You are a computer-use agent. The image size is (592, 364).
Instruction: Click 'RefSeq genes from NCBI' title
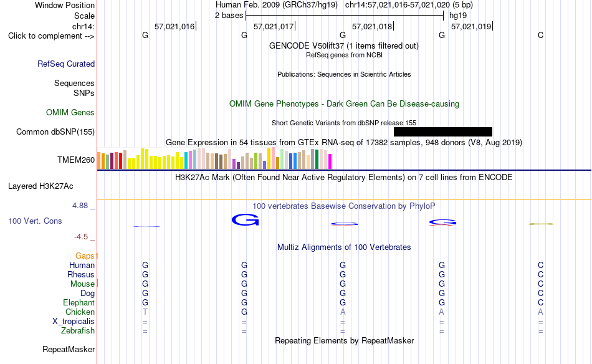click(345, 55)
